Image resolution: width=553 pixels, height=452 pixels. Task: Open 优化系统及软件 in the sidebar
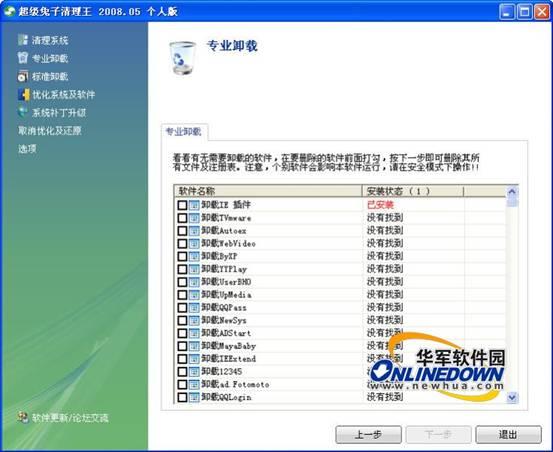point(64,94)
